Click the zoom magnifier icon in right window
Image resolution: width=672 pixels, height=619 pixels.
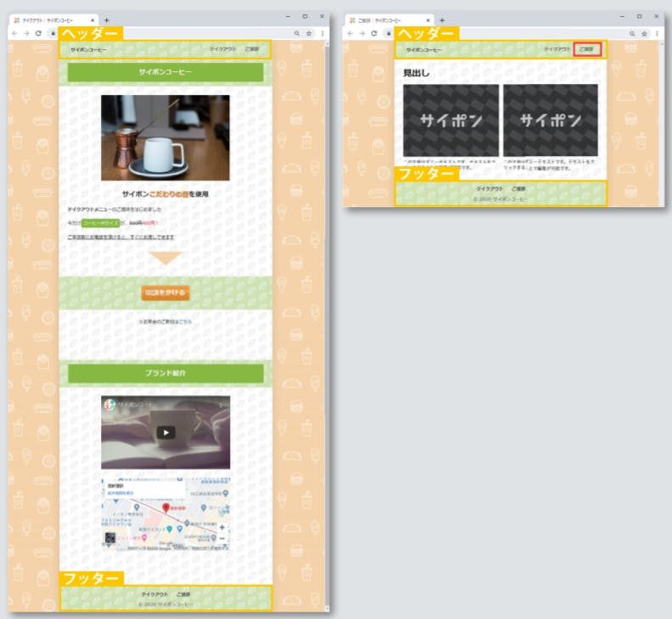[x=632, y=33]
